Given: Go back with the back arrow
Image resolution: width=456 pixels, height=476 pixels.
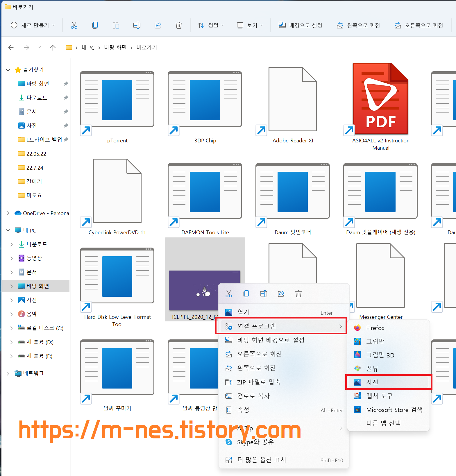Looking at the screenshot, I should click(x=11, y=47).
